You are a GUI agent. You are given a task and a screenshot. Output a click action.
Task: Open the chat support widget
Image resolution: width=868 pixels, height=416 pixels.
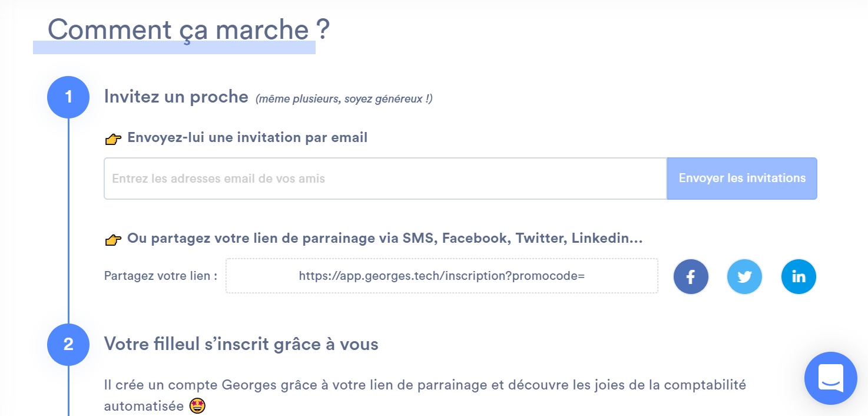[x=830, y=378]
